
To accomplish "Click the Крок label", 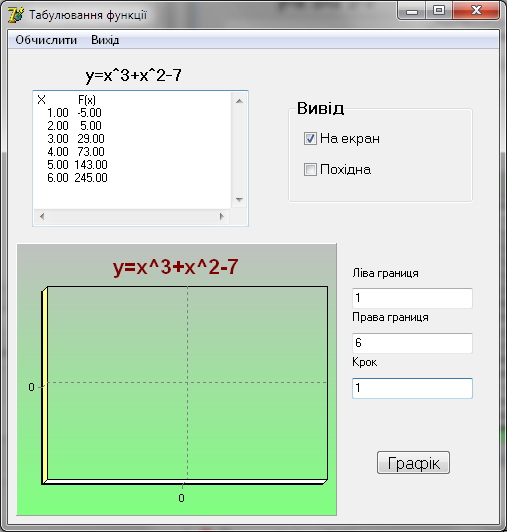I will pyautogui.click(x=364, y=362).
